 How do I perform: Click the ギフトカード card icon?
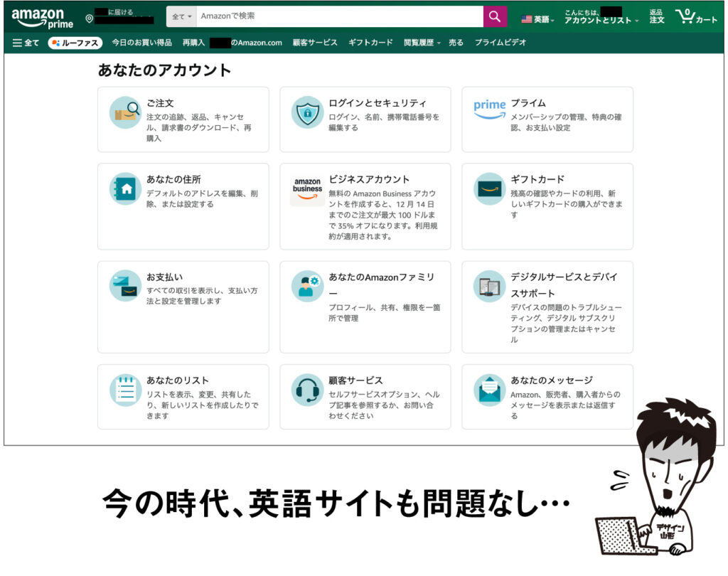coord(489,189)
